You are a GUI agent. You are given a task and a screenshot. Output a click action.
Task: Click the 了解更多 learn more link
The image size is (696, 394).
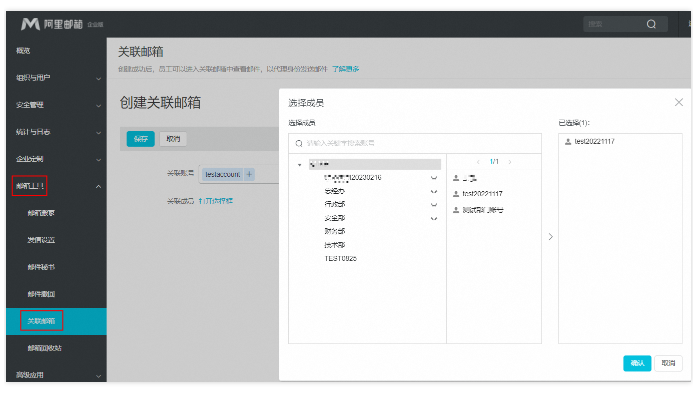point(345,69)
